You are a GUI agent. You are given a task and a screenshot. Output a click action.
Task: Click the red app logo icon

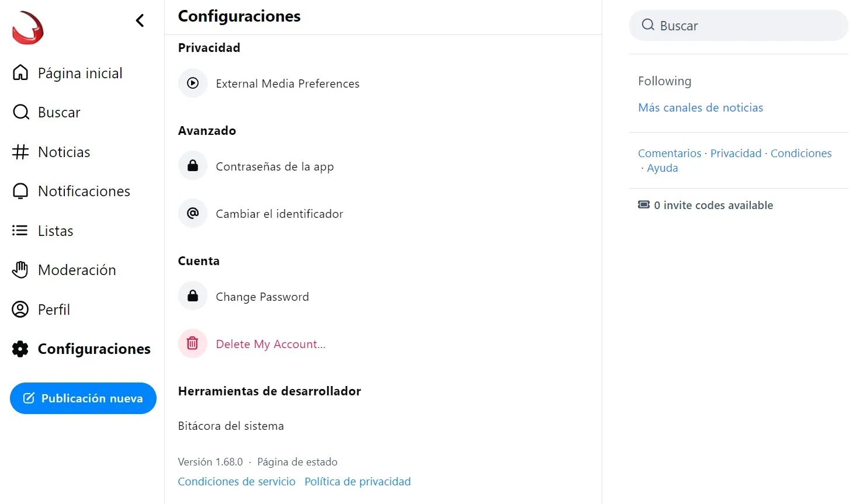28,28
